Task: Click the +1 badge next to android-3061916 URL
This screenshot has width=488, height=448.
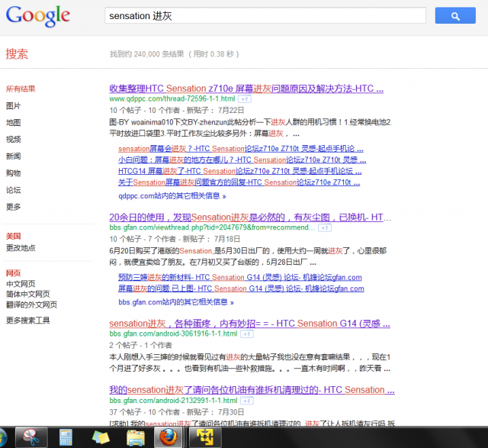Action: 247,334
